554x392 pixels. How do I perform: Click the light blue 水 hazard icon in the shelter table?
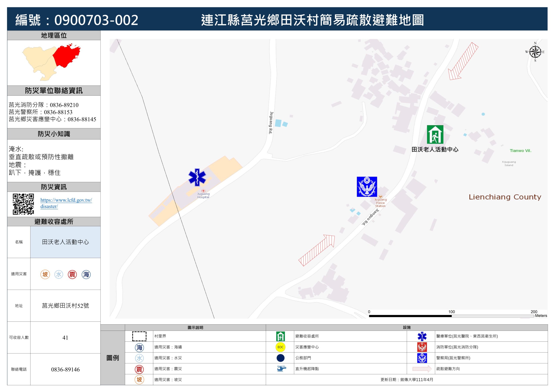click(59, 274)
